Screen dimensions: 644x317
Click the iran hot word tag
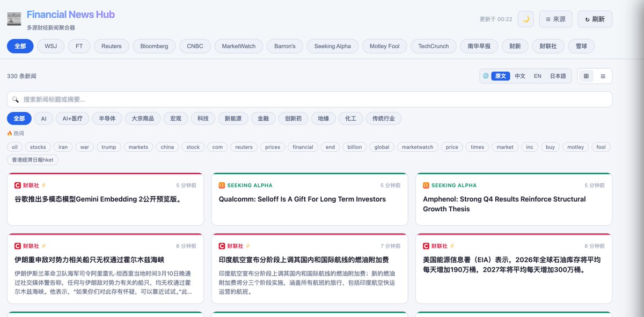63,147
